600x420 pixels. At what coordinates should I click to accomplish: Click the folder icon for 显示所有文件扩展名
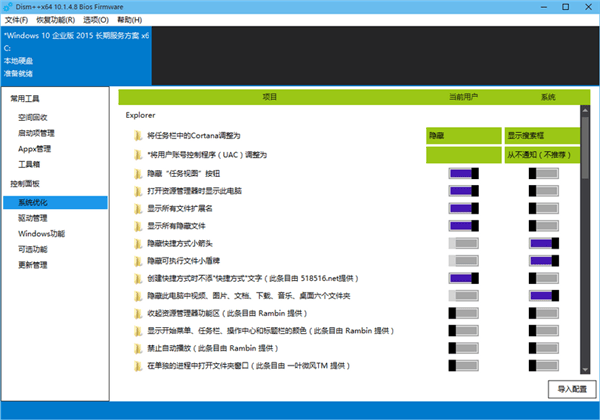[138, 208]
